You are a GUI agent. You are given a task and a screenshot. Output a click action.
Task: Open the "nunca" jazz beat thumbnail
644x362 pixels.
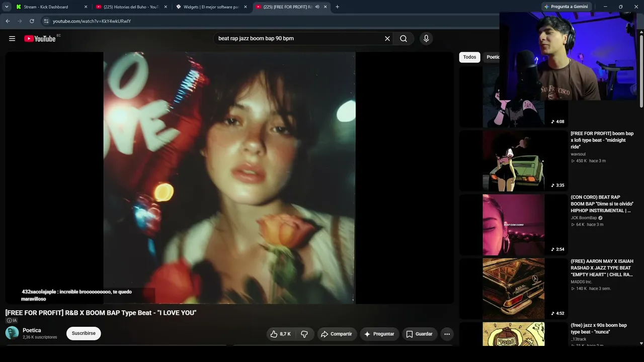tap(514, 334)
